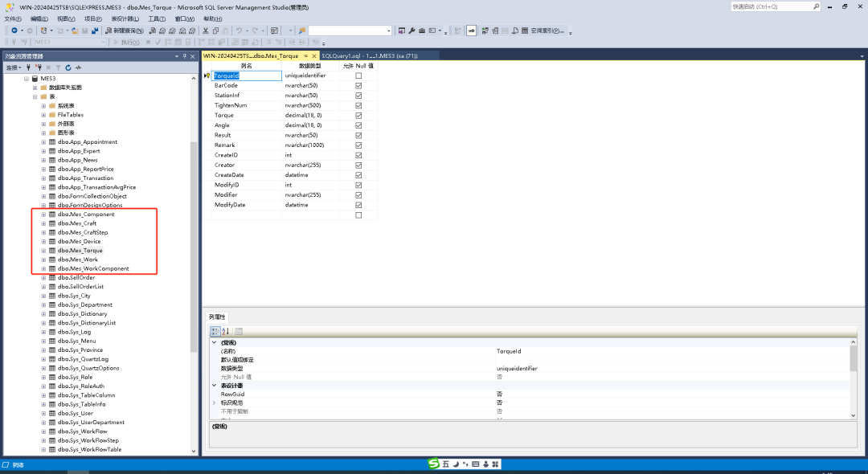Viewport: 868px width, 474px height.
Task: Click the activity monitor icon in Object Explorer
Action: [x=78, y=67]
